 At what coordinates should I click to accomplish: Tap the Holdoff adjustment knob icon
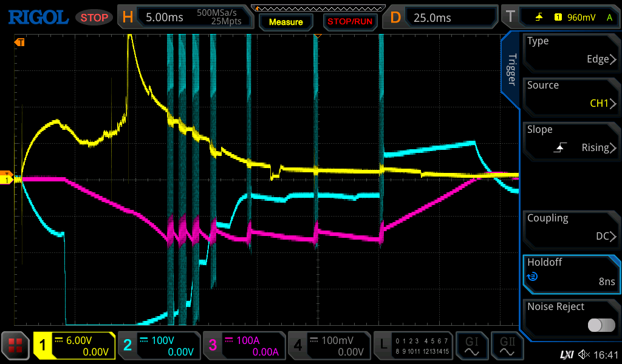[x=532, y=277]
